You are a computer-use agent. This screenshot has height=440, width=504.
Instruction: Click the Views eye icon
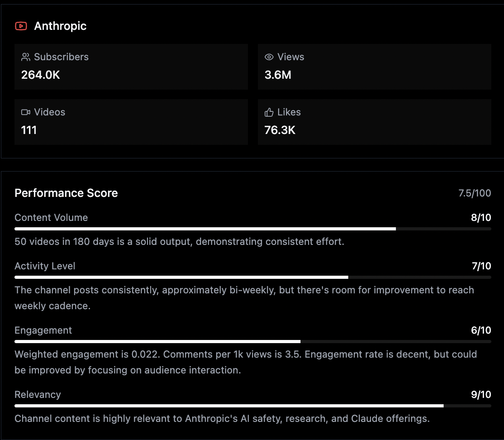[x=269, y=57]
